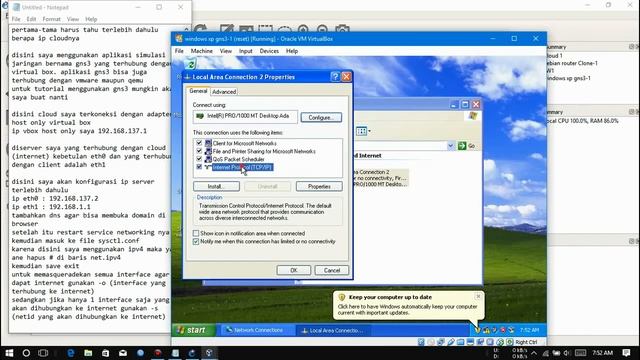Click Cancel in the Properties dialog

[331, 270]
